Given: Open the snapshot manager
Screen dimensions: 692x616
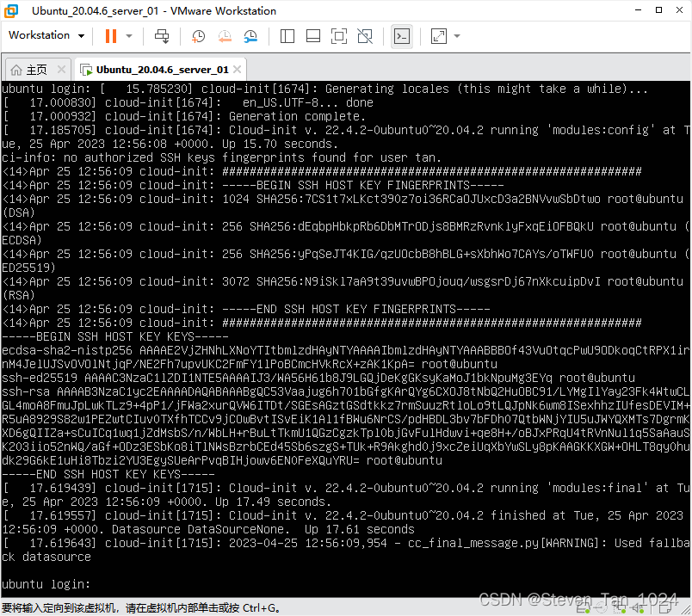Looking at the screenshot, I should [x=250, y=36].
